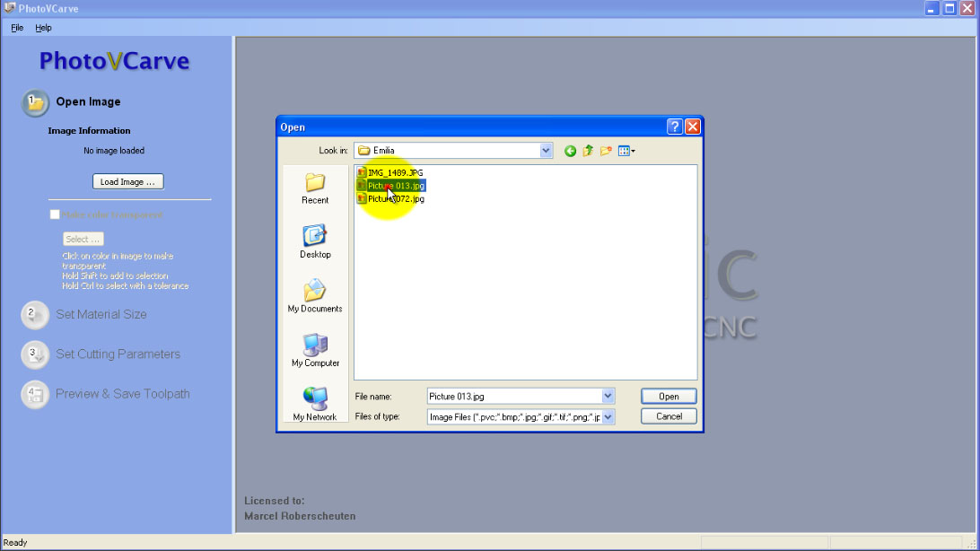Toggle the Make color transparent checkbox
The width and height of the screenshot is (980, 551).
55,214
